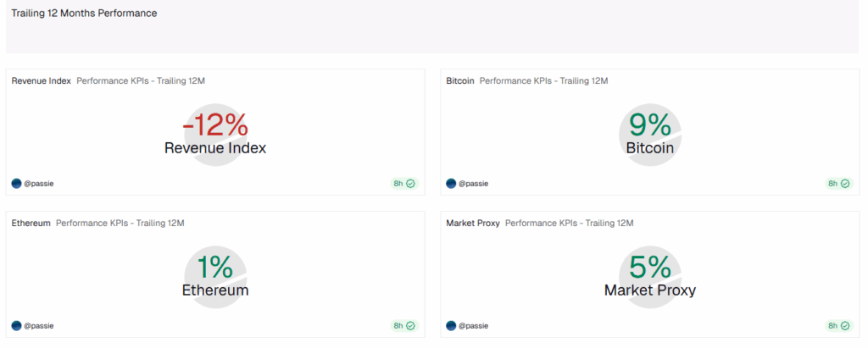This screenshot has height=348, width=868.
Task: Click the 8h freshness checkmark in Bitcoin panel
Action: pyautogui.click(x=845, y=183)
